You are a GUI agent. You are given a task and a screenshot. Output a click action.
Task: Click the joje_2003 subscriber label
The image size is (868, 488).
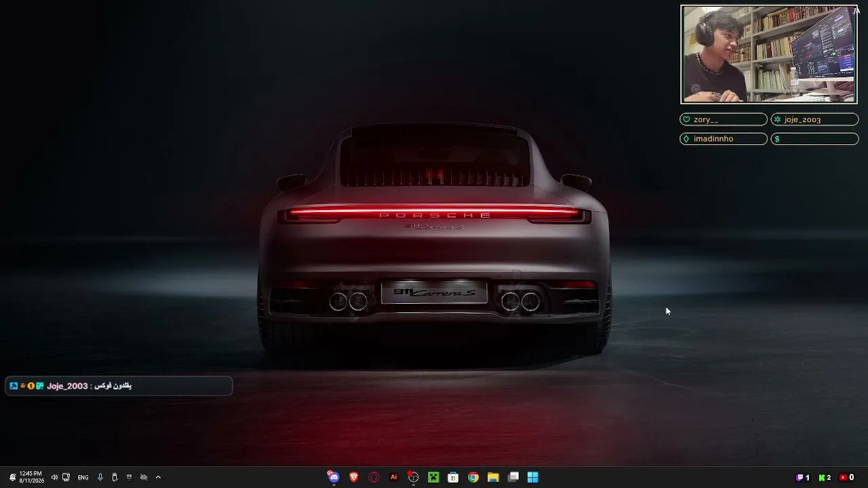[814, 119]
